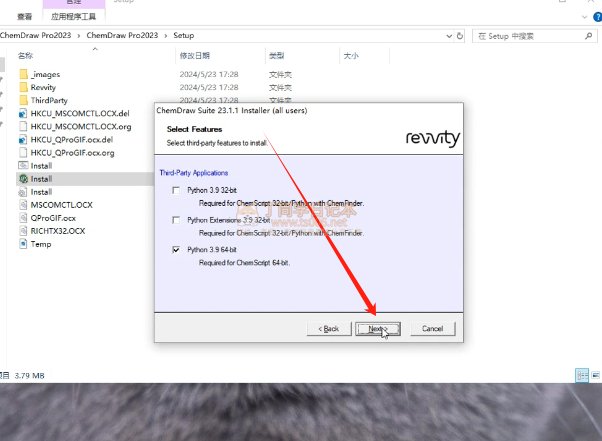Sort by the 修改日期 column header
This screenshot has width=602, height=441.
(x=195, y=56)
